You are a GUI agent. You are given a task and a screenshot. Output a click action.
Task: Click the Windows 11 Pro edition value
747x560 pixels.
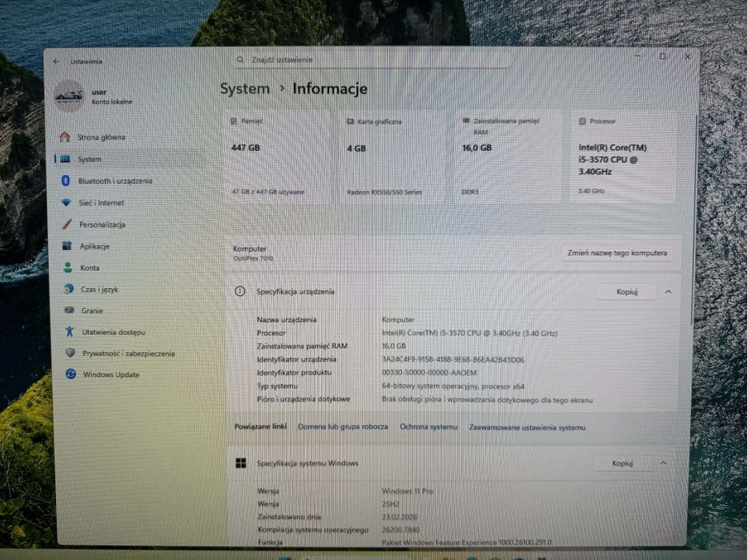click(x=408, y=491)
